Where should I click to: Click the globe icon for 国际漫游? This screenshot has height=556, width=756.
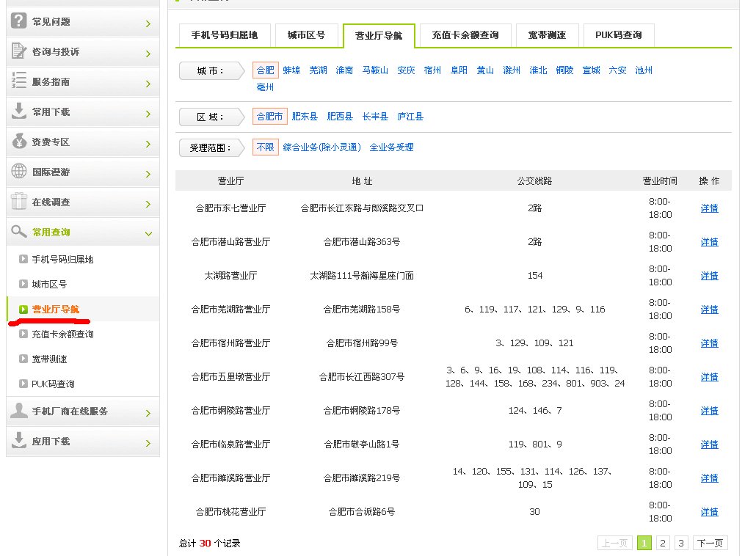point(19,171)
